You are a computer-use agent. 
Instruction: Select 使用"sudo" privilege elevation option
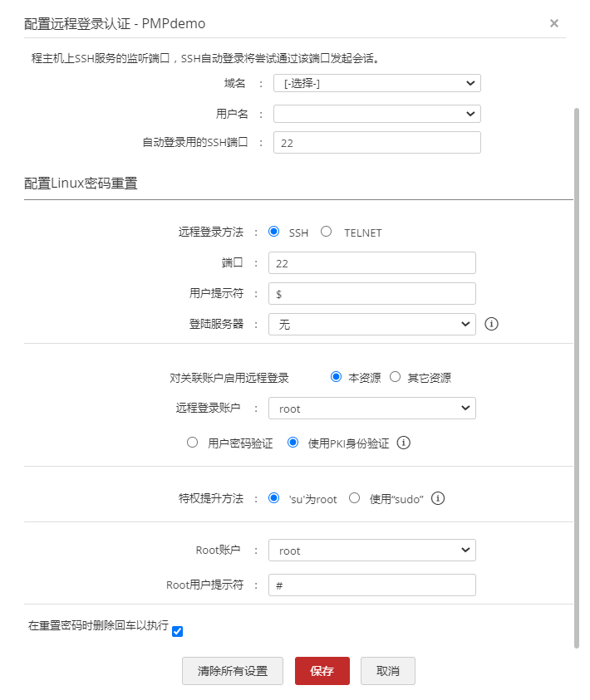coord(355,498)
